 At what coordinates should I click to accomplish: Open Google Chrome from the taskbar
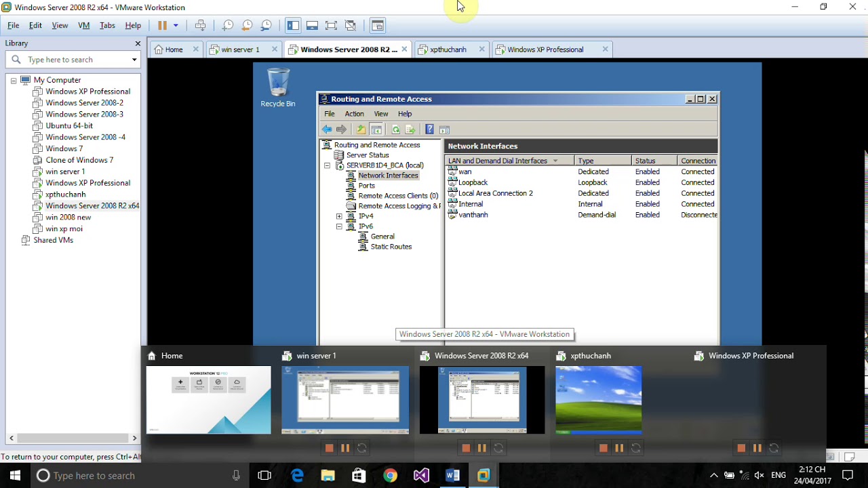point(390,476)
